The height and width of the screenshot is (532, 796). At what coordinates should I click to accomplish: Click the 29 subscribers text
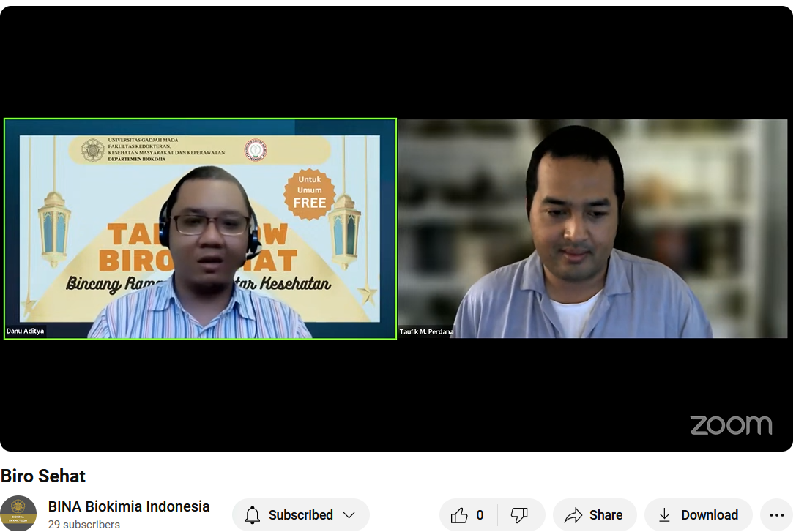(x=84, y=525)
